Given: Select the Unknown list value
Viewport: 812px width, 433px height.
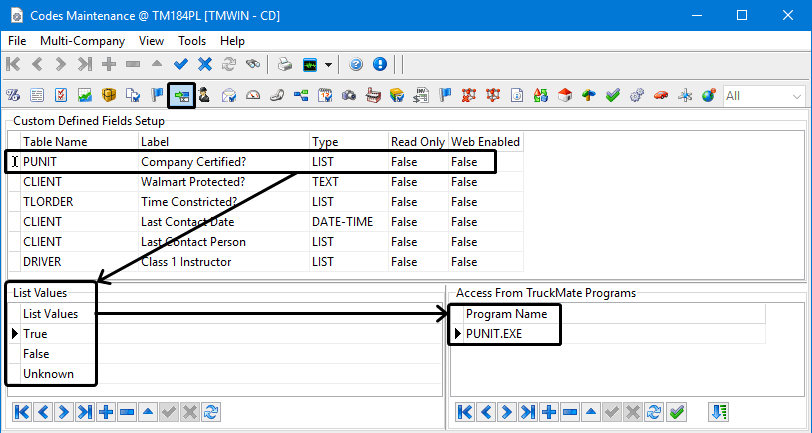Looking at the screenshot, I should 48,374.
